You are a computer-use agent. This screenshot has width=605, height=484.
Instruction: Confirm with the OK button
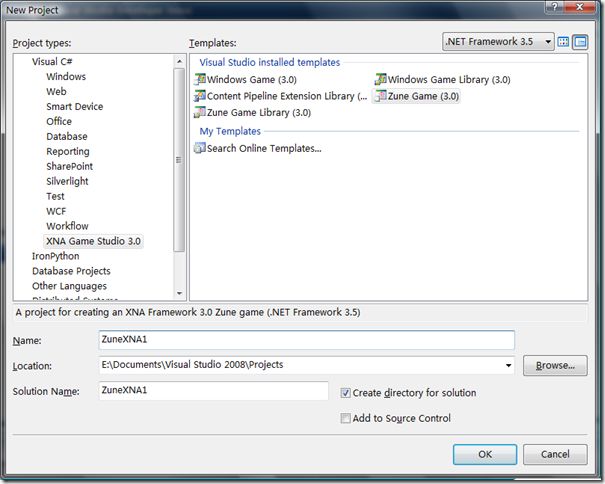coord(485,454)
